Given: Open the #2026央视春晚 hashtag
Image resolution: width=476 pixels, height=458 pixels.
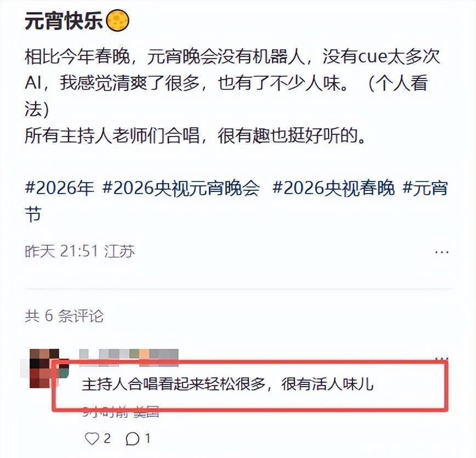Looking at the screenshot, I should click(x=333, y=188).
